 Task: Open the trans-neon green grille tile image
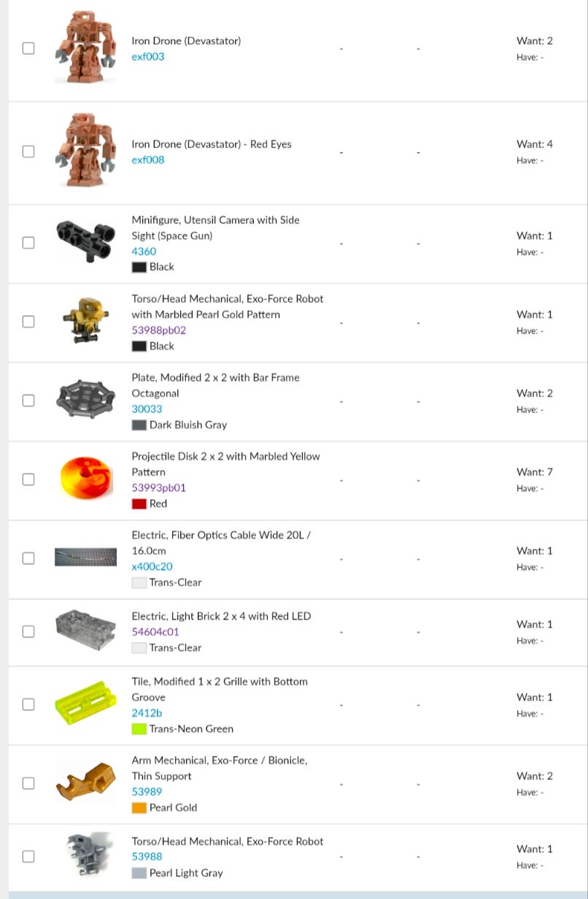(x=85, y=703)
